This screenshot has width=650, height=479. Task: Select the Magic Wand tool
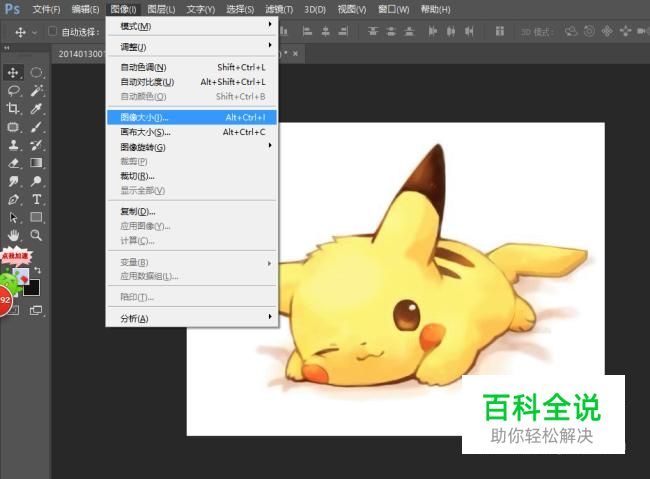(x=36, y=90)
